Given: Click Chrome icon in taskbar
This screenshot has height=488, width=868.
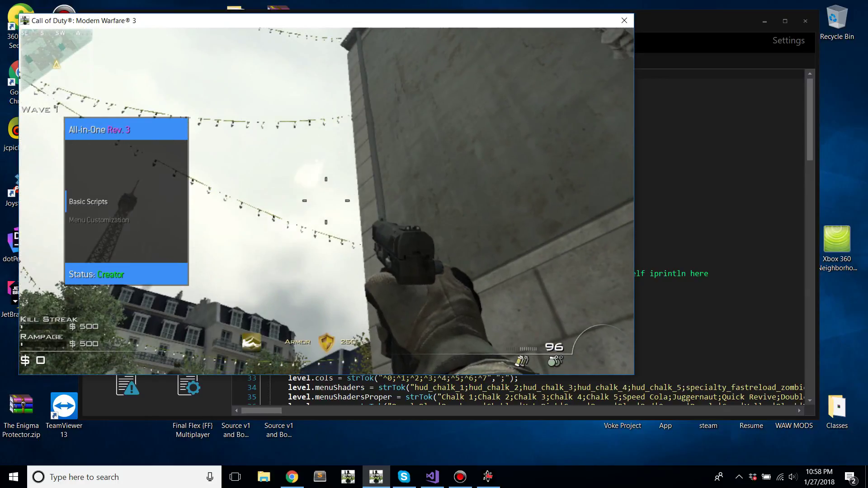Looking at the screenshot, I should point(292,476).
